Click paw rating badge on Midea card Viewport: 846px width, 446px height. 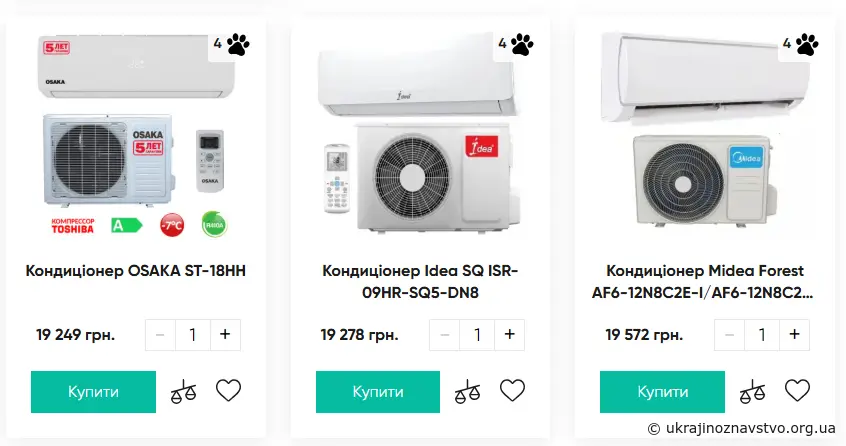(x=801, y=44)
